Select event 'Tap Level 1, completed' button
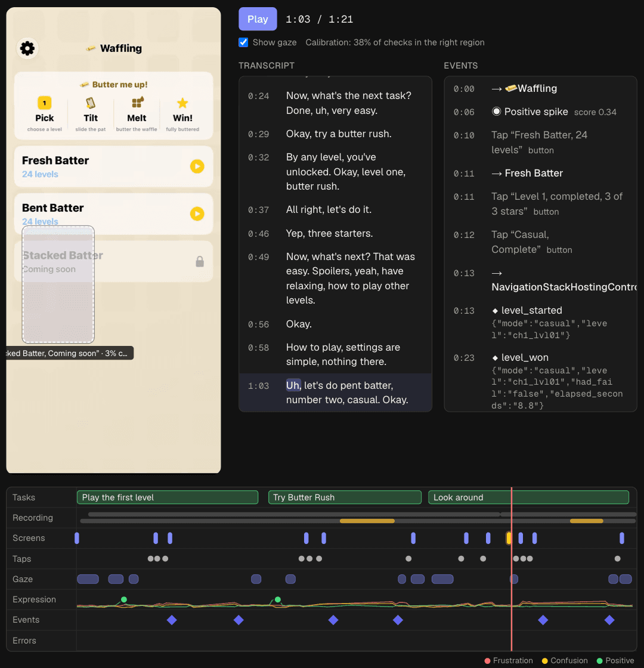This screenshot has width=644, height=668. (540, 203)
